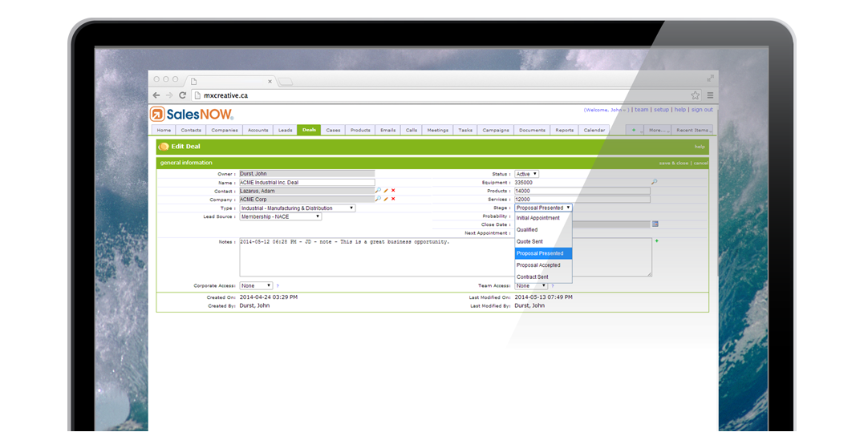
Task: Open the Corporate Access dropdown
Action: tap(256, 286)
